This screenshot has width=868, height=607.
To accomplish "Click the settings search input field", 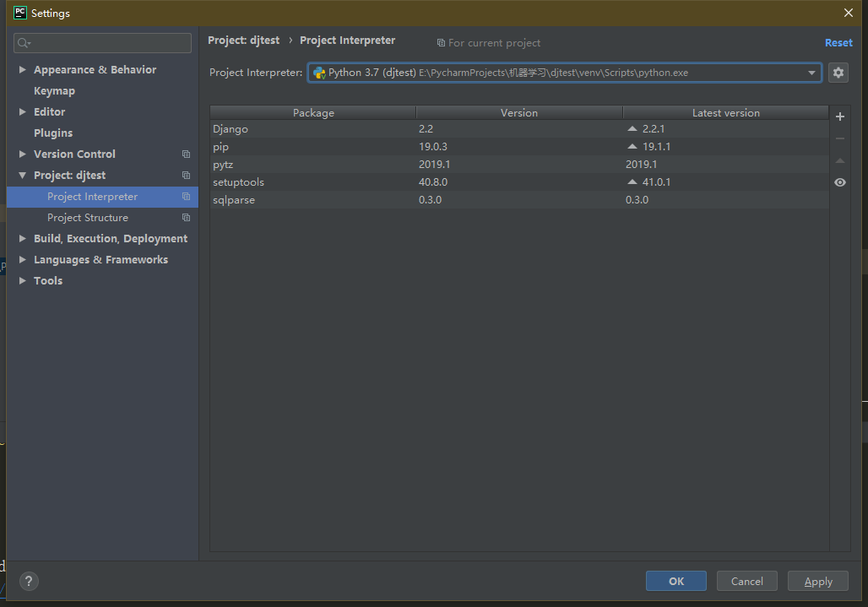I will click(x=102, y=43).
